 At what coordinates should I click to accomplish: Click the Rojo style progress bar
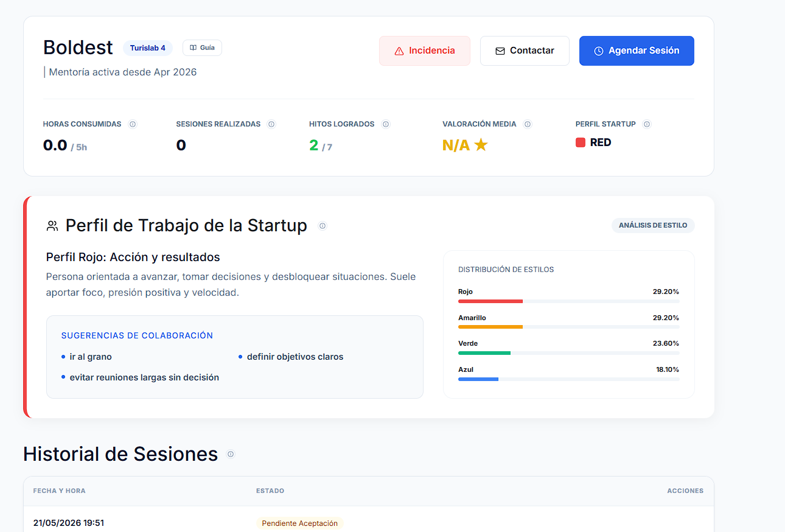[569, 301]
